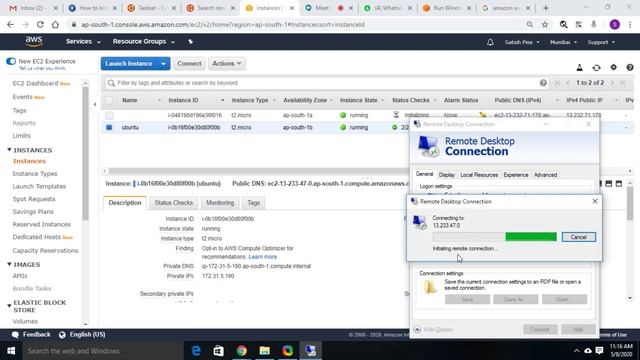
Task: Select the Description tab
Action: pos(125,203)
